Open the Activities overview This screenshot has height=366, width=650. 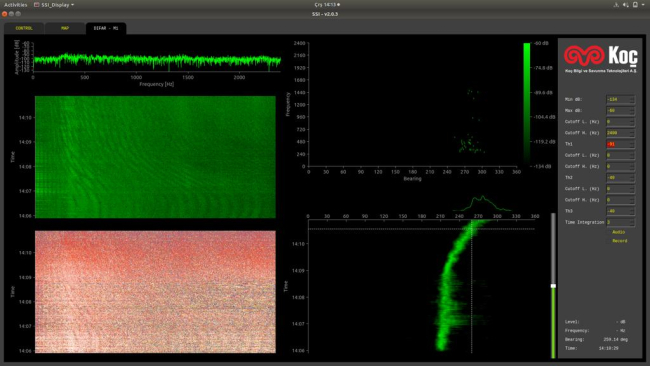(15, 5)
